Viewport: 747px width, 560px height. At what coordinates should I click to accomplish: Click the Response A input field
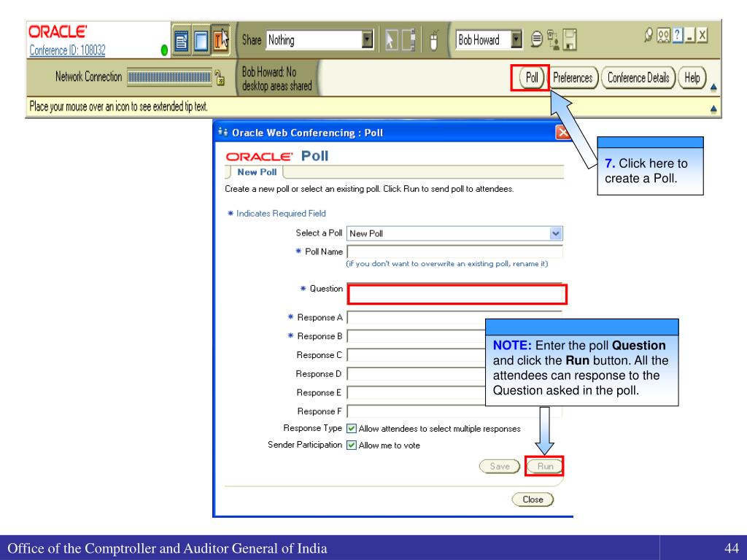click(454, 318)
